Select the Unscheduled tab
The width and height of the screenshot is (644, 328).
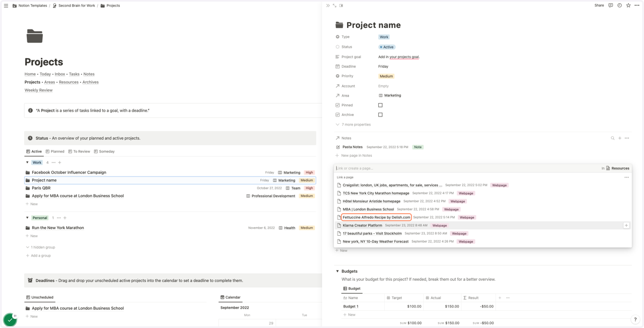(x=40, y=297)
